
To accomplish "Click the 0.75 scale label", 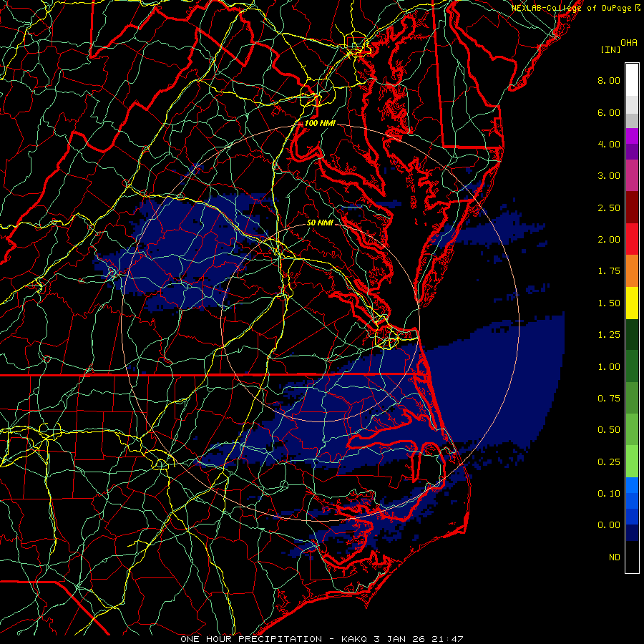I will click(609, 399).
